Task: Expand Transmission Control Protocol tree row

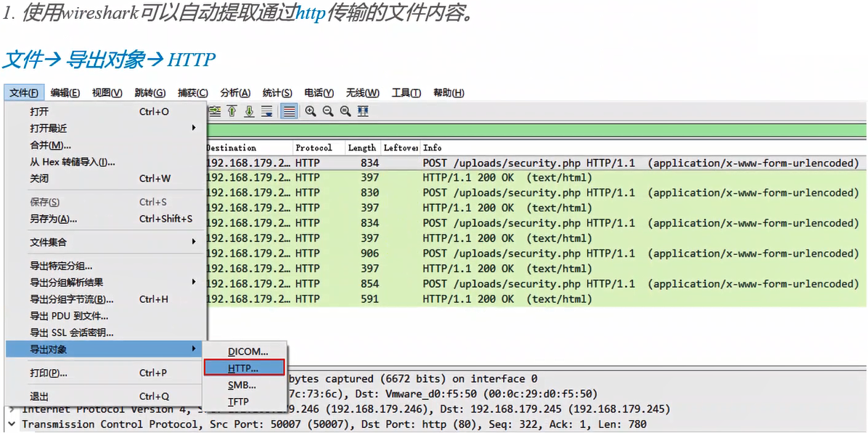Action: (13, 425)
